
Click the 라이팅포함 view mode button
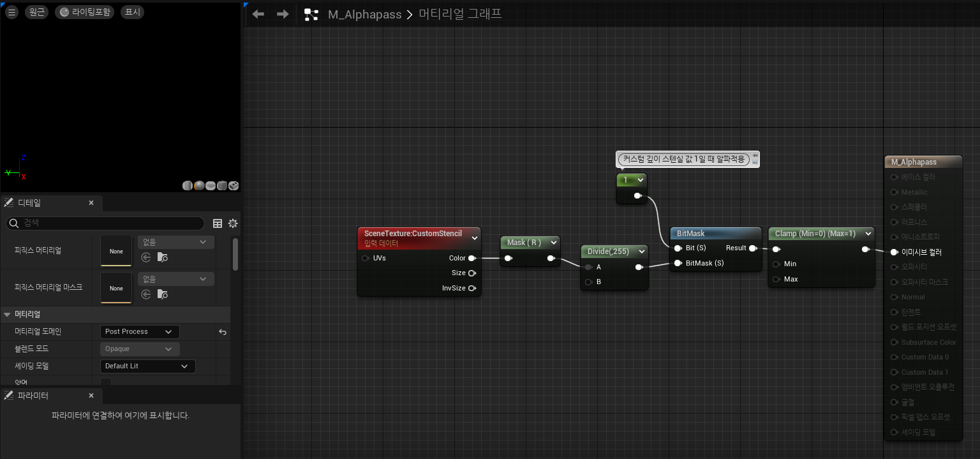point(85,12)
